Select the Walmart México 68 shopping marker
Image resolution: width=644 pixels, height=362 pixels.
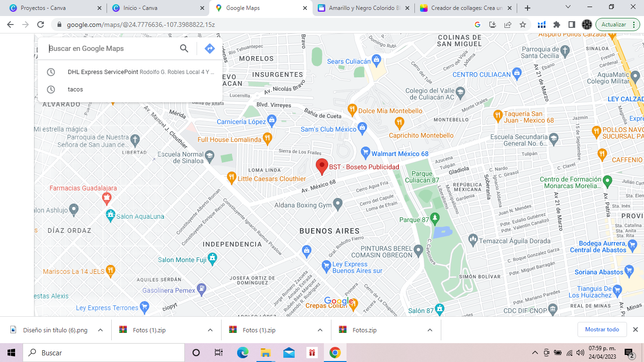coord(365,153)
